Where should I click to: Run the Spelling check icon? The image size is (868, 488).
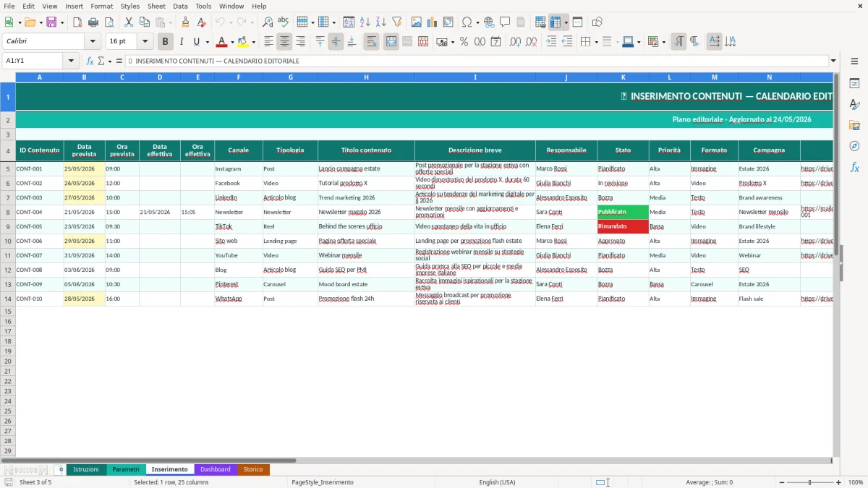pyautogui.click(x=283, y=22)
